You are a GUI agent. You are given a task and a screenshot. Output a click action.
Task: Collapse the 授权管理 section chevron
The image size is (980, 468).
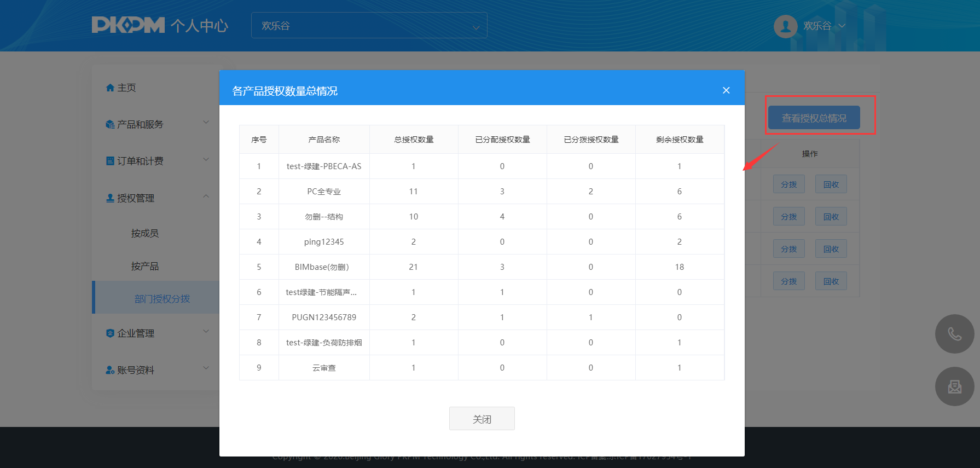(x=206, y=197)
